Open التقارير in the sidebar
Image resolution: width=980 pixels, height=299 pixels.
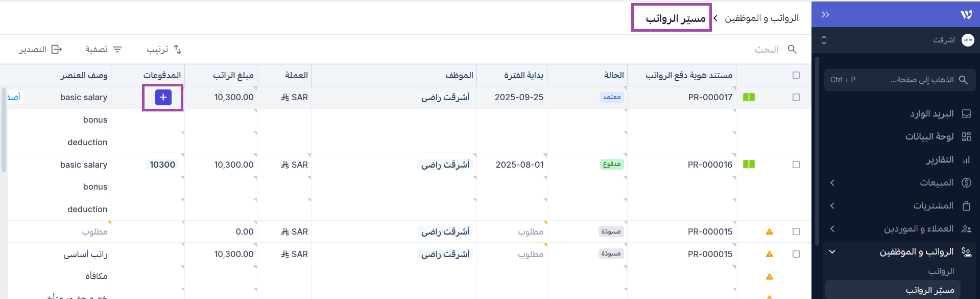click(x=940, y=160)
